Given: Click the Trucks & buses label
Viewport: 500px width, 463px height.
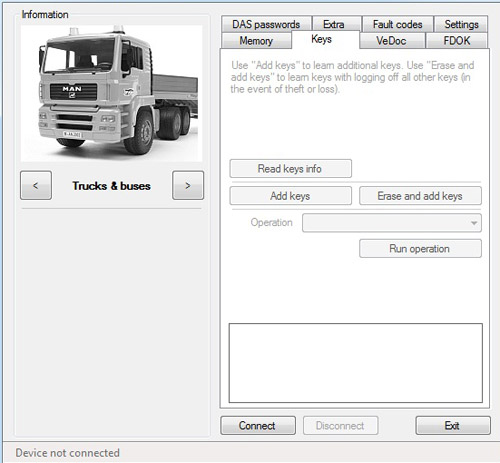Looking at the screenshot, I should pyautogui.click(x=111, y=186).
